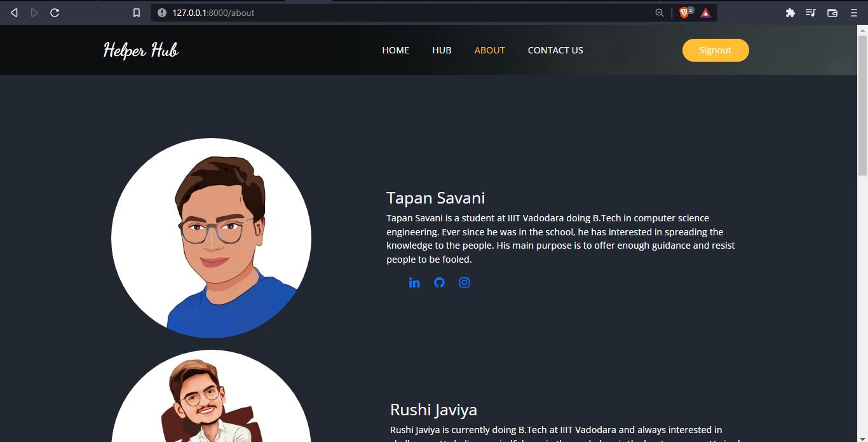
Task: Go back with the browser back arrow
Action: point(14,13)
